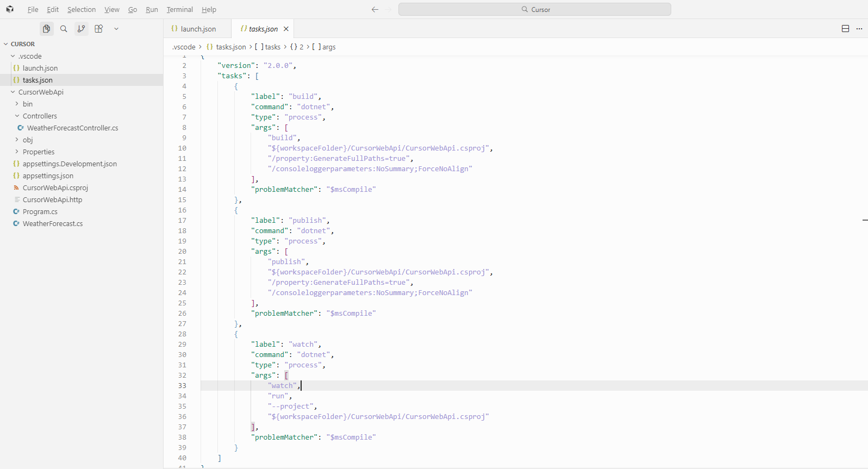Collapse the Controllers folder
Viewport: 868px width, 469px height.
82,116
